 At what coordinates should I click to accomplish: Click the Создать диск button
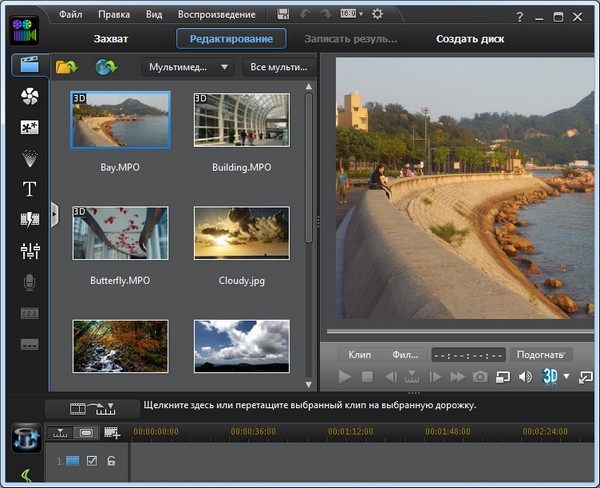(470, 39)
